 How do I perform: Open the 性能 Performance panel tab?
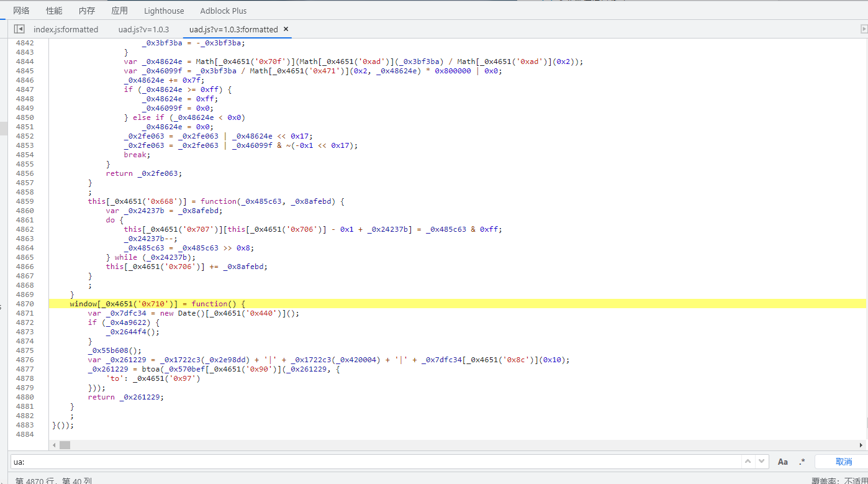tap(54, 11)
